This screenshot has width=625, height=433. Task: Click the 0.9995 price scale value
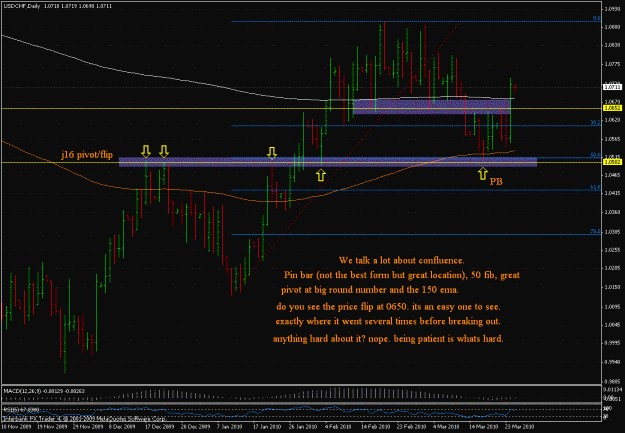point(613,343)
